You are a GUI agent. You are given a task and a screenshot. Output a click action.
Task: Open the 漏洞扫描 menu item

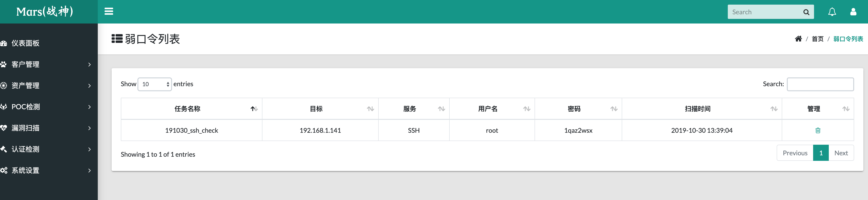49,128
